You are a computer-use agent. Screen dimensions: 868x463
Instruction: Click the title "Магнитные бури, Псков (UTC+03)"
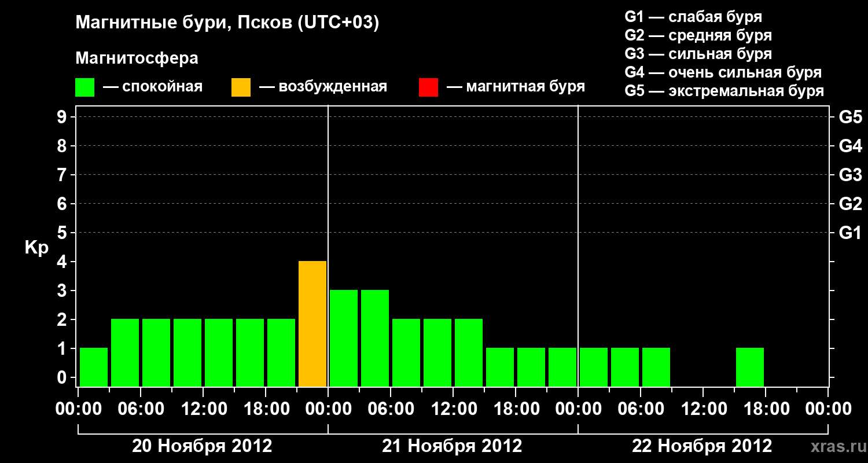pyautogui.click(x=227, y=23)
